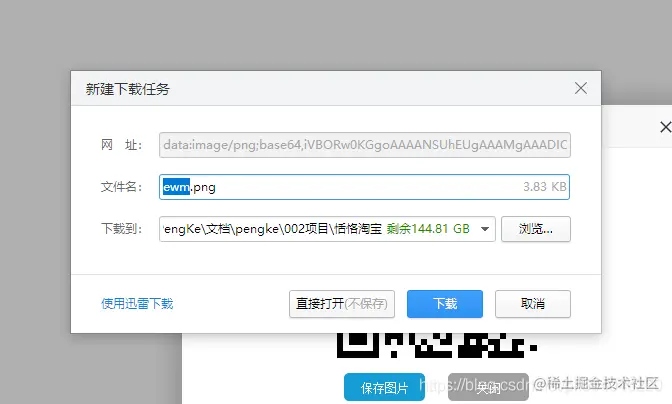Click the blue 下载 button
Image resolution: width=672 pixels, height=404 pixels.
445,304
